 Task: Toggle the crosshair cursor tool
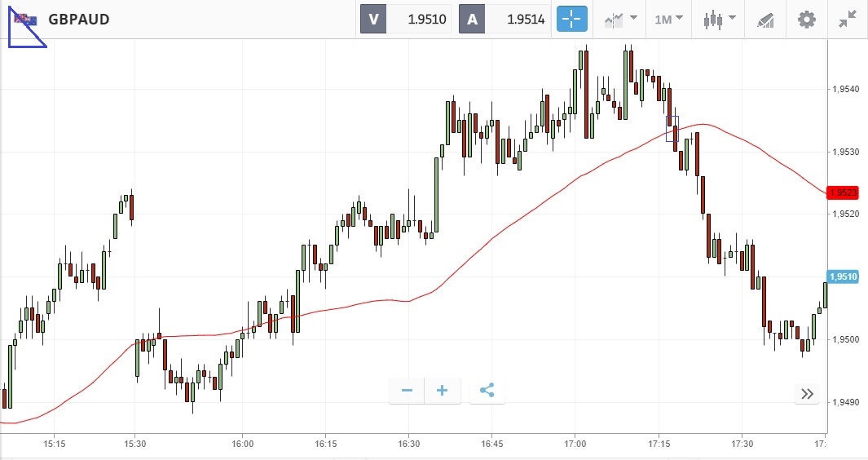[571, 19]
